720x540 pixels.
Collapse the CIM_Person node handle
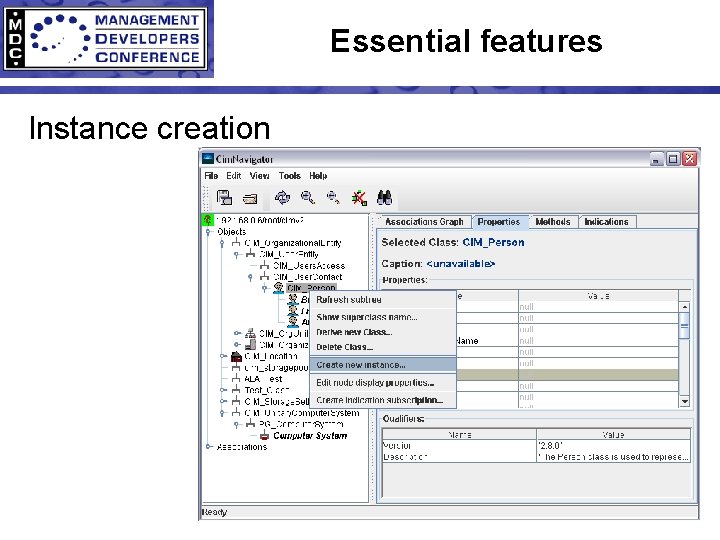pyautogui.click(x=265, y=288)
